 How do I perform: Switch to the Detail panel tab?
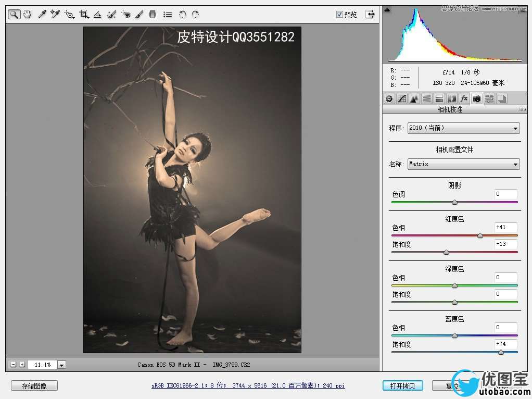[x=414, y=99]
